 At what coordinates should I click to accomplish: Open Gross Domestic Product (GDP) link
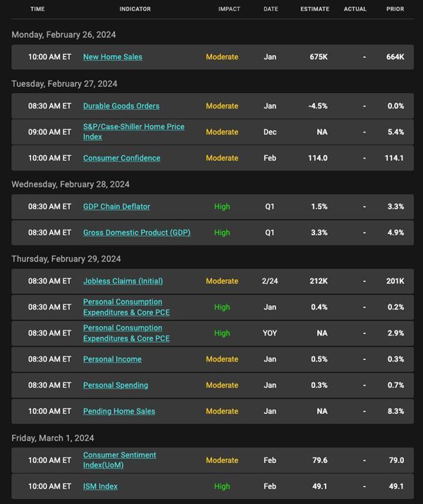coord(137,233)
